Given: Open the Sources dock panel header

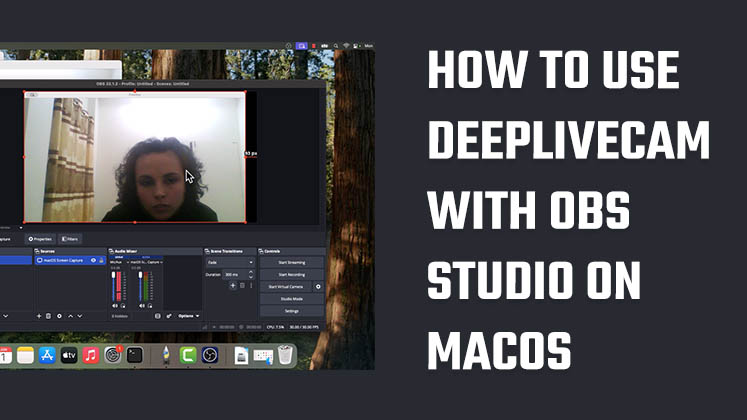Looking at the screenshot, I should tap(70, 251).
